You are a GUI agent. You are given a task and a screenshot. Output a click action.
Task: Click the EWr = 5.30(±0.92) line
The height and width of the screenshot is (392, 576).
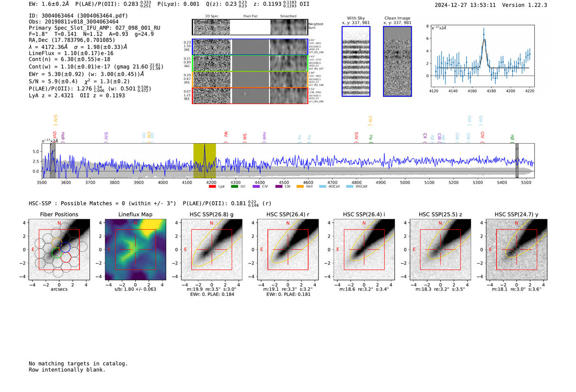pyautogui.click(x=86, y=74)
